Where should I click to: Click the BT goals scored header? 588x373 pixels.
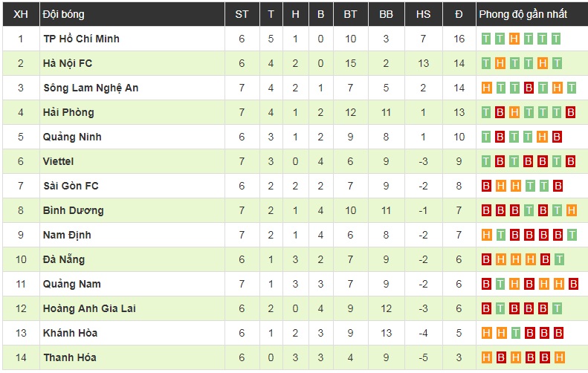click(350, 14)
